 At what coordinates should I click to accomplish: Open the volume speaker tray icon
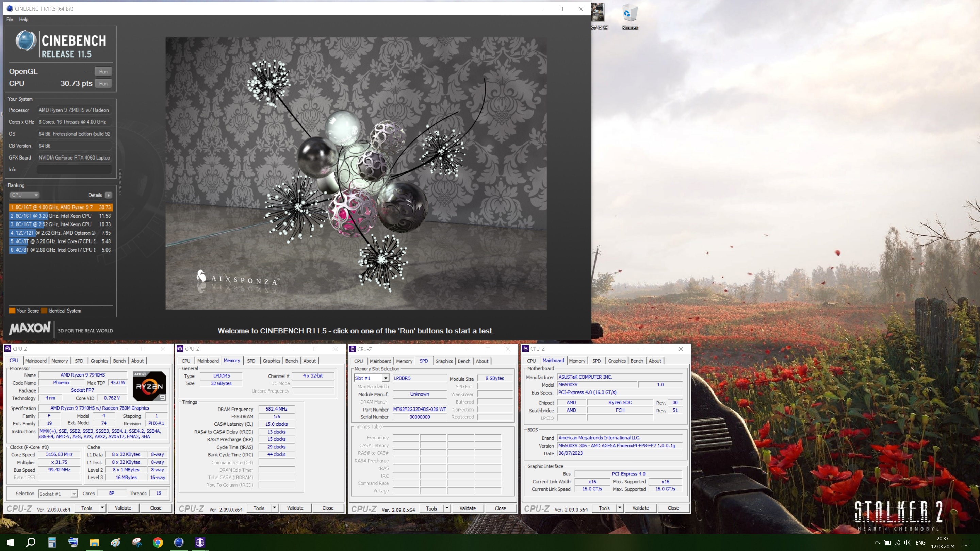point(908,542)
